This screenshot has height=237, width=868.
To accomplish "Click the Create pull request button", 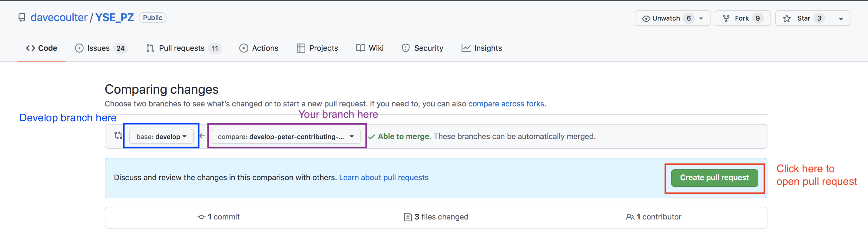I will click(714, 178).
